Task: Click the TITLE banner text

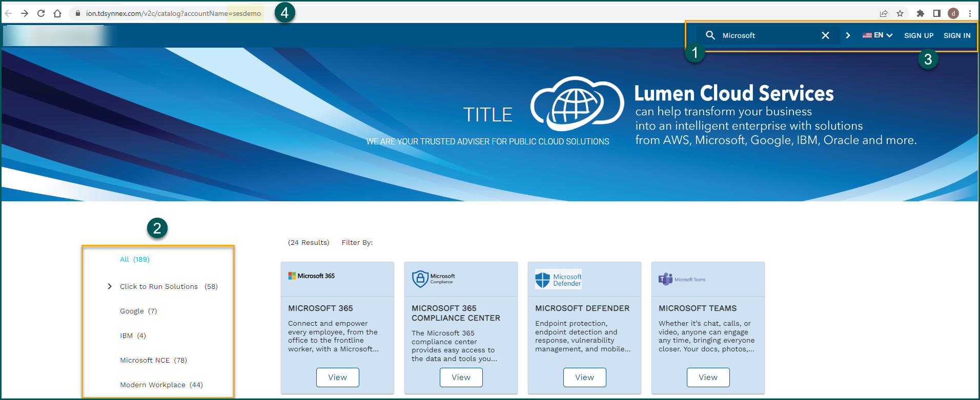Action: 487,115
